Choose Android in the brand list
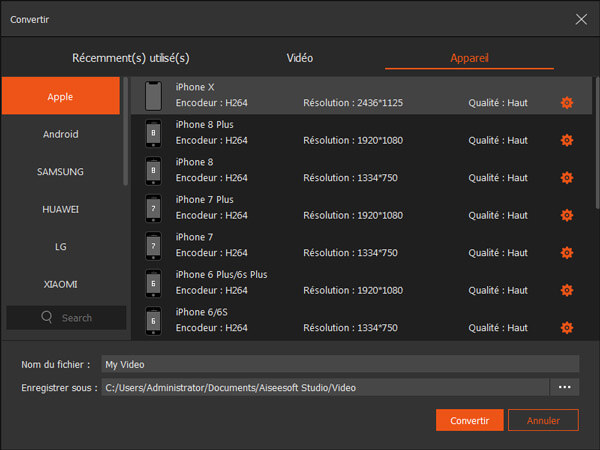The height and width of the screenshot is (450, 600). tap(61, 134)
